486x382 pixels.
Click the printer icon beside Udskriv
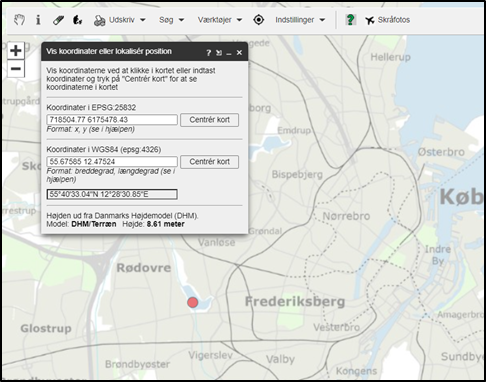pyautogui.click(x=99, y=21)
